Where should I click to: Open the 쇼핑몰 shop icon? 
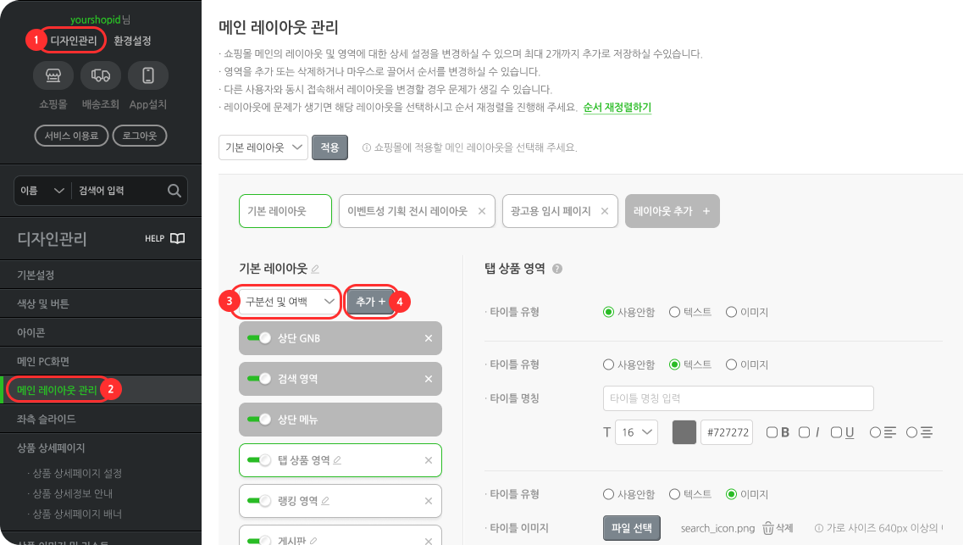tap(53, 75)
